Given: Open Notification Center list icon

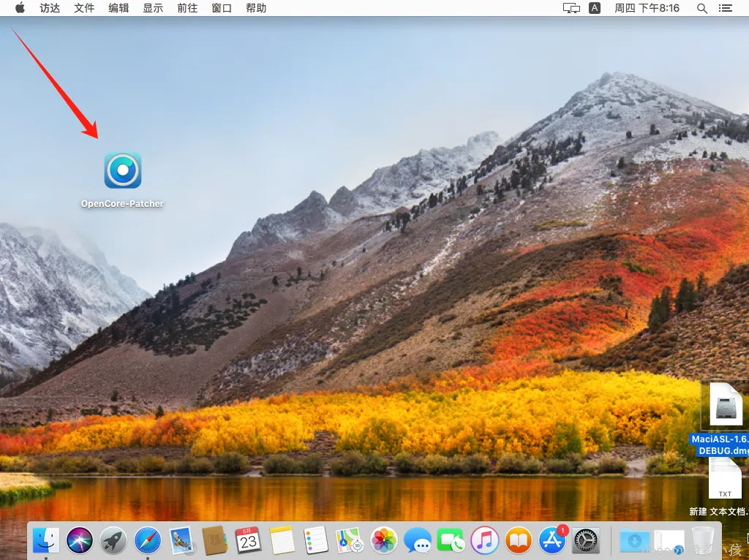Looking at the screenshot, I should 725,8.
